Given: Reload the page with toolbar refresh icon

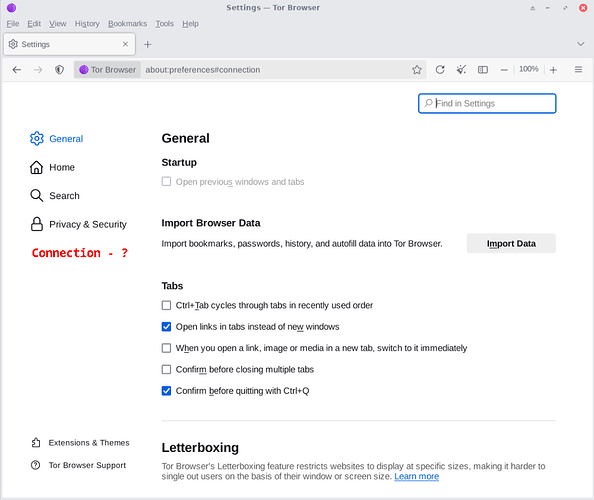Looking at the screenshot, I should (440, 70).
